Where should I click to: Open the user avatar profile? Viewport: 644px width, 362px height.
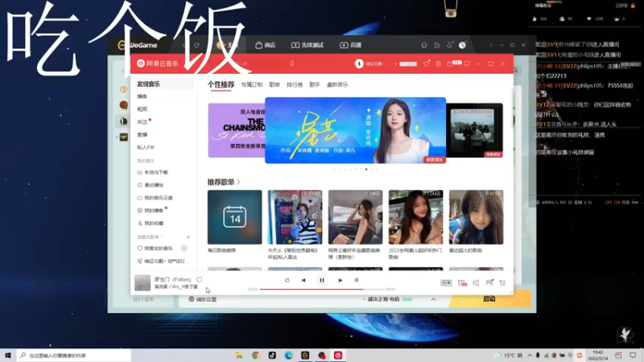[x=359, y=64]
